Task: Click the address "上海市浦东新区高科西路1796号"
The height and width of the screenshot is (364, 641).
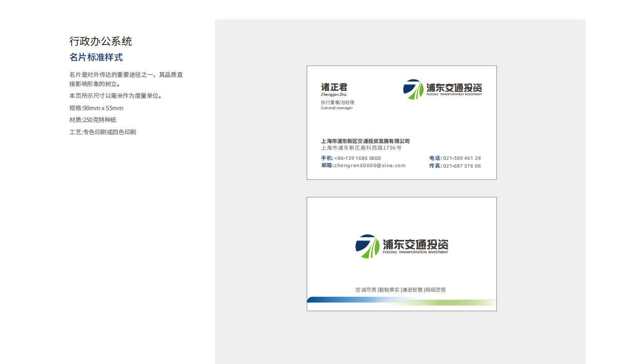Action: coord(362,148)
